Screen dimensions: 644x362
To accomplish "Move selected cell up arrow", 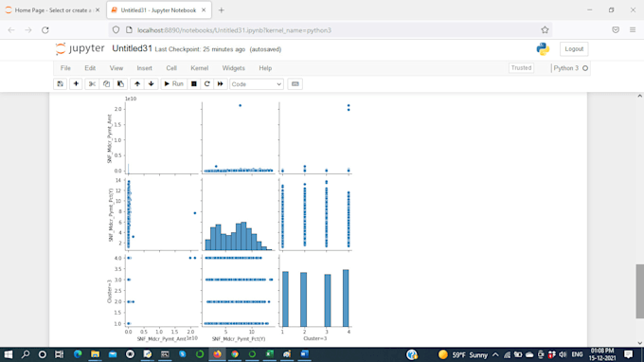I will (x=137, y=83).
